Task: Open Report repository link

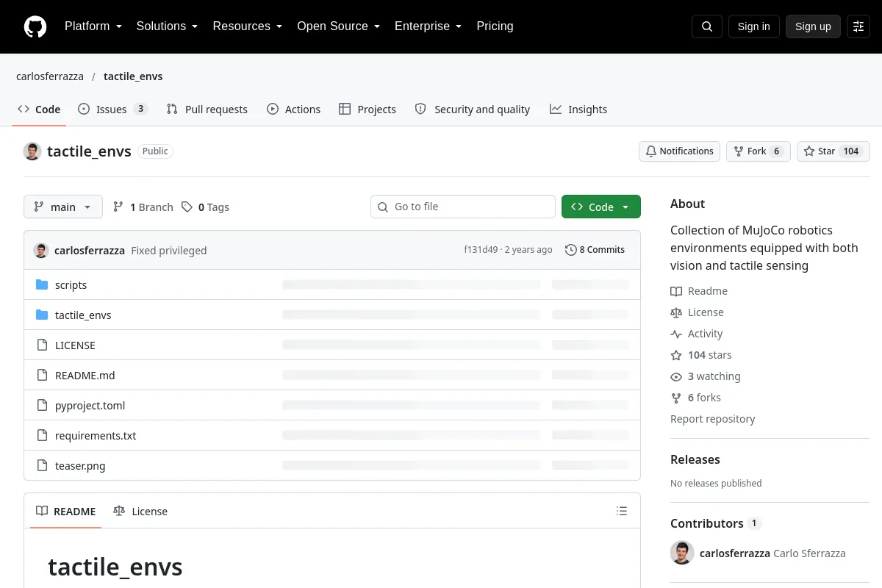Action: point(713,419)
